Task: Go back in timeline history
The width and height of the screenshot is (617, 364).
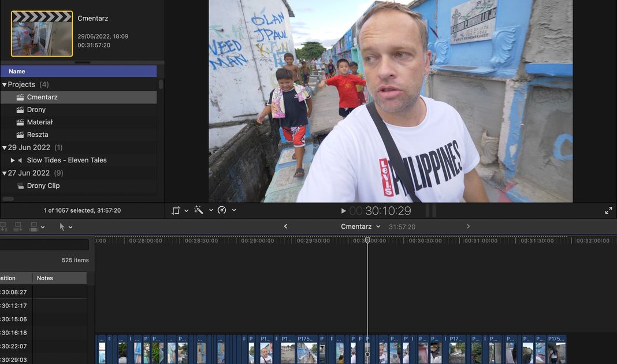Action: pos(285,226)
